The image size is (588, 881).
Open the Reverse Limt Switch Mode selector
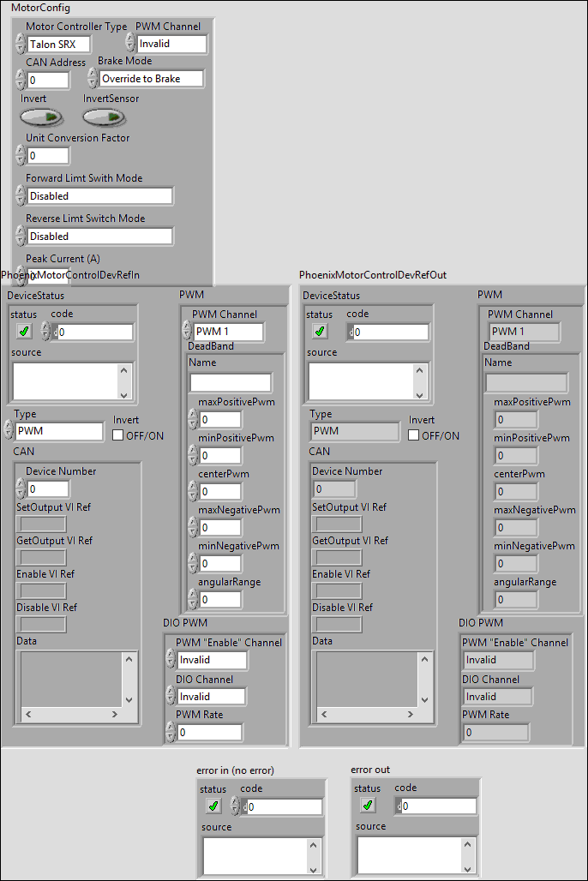pos(100,237)
